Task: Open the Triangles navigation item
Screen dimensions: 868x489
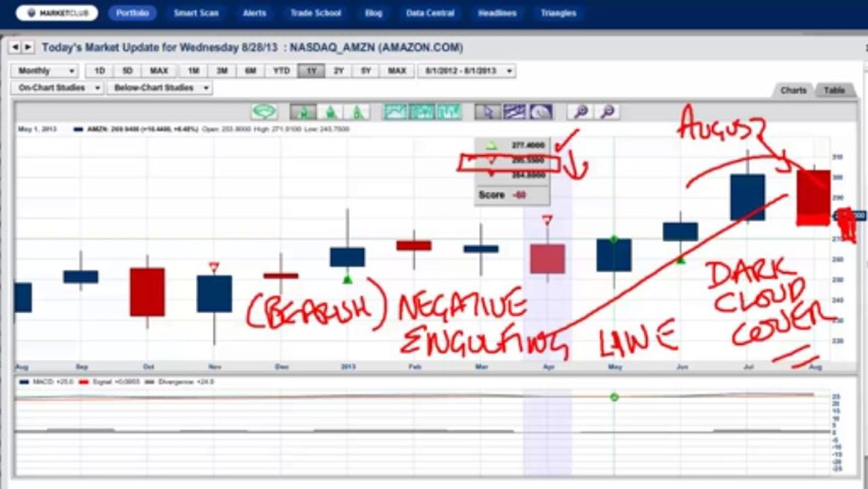Action: coord(559,13)
